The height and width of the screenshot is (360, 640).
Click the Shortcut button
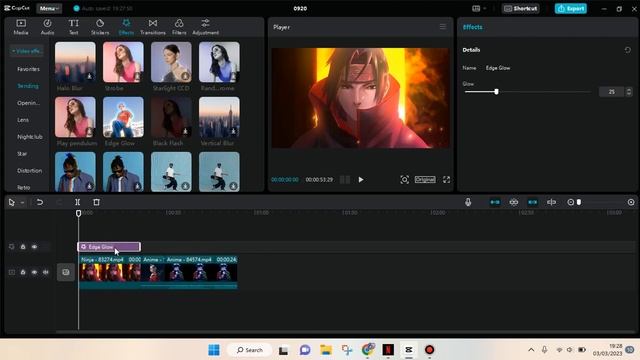pos(520,8)
